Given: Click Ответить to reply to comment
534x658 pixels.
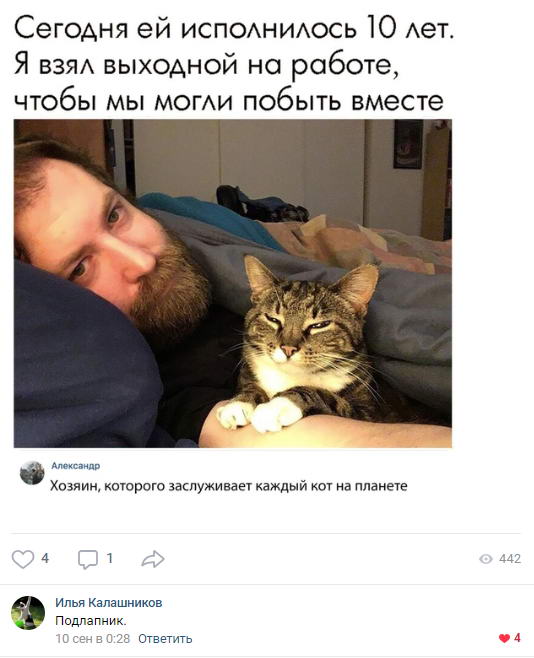Looking at the screenshot, I should [x=165, y=639].
